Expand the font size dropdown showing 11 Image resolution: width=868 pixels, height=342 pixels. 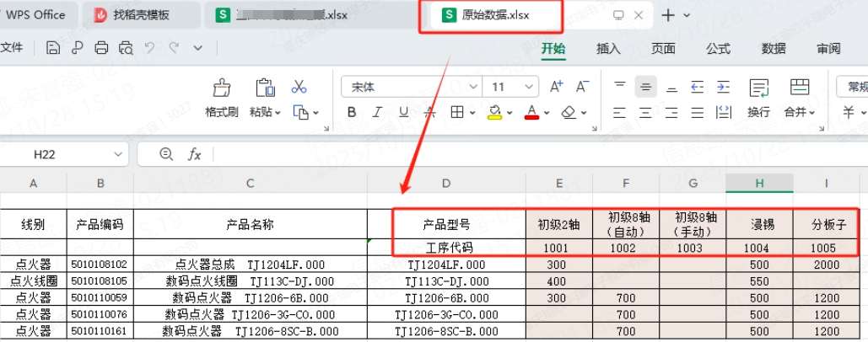tap(527, 87)
